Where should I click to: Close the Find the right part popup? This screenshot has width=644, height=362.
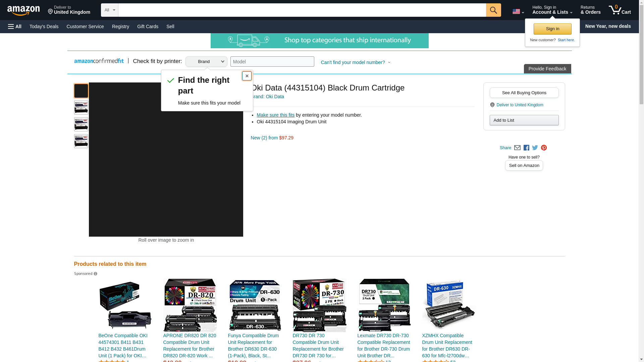[x=247, y=76]
